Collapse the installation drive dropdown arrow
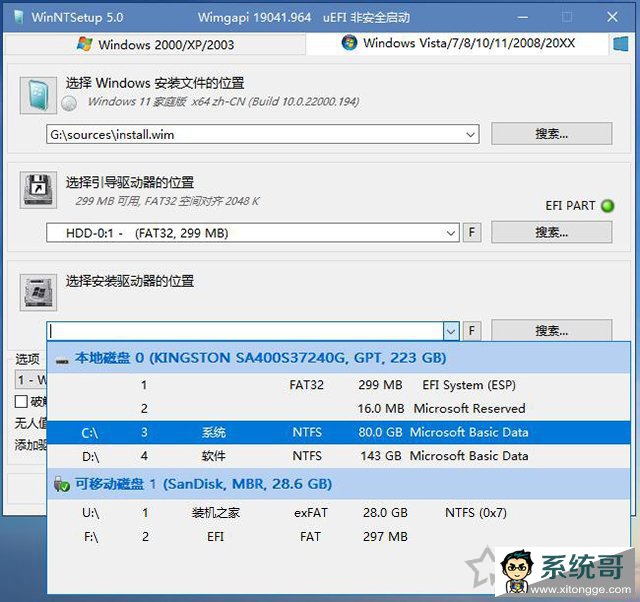The image size is (640, 602). 451,331
